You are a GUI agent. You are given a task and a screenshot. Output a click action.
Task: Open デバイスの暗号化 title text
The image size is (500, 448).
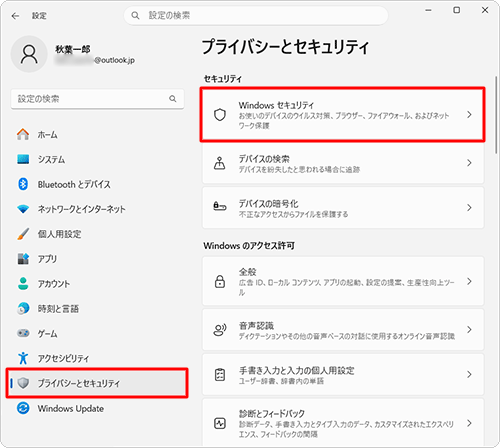tap(268, 203)
